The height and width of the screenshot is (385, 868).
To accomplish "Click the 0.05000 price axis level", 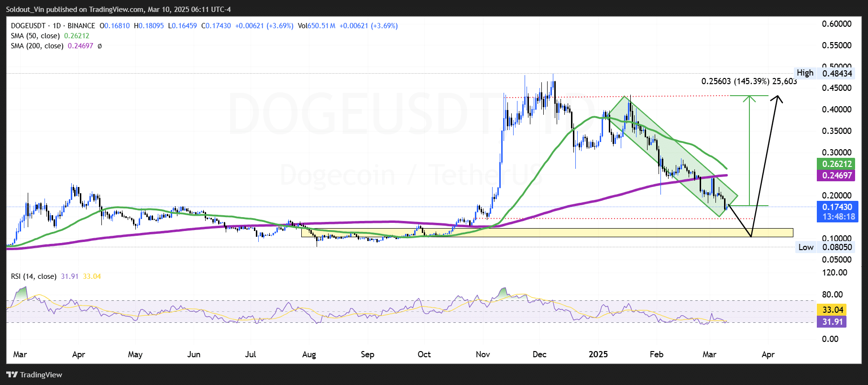I will (836, 260).
